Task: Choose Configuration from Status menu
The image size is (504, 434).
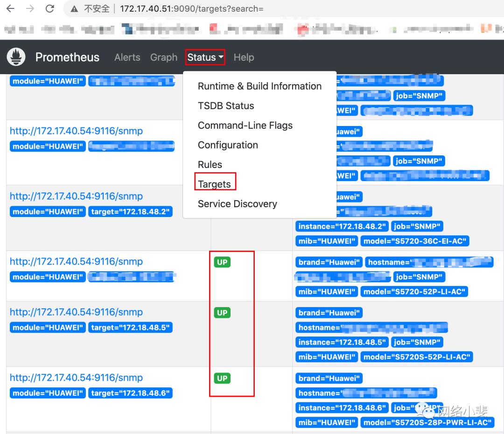Action: [x=228, y=145]
